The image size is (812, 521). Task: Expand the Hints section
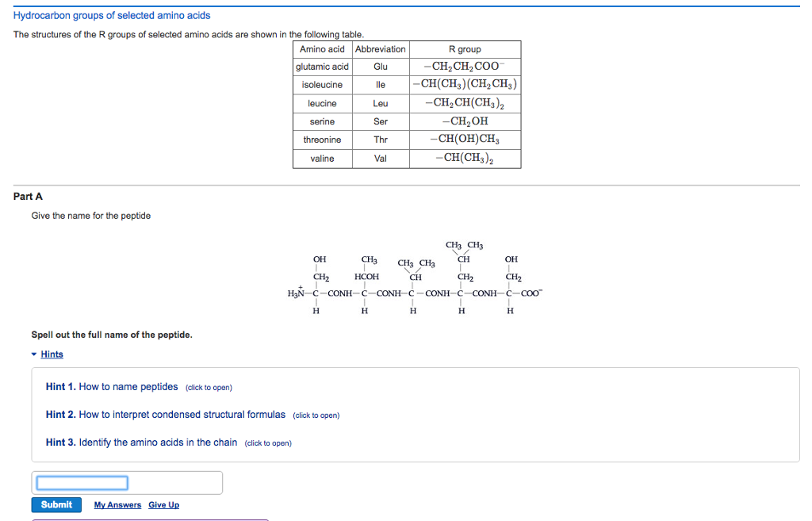(x=52, y=354)
